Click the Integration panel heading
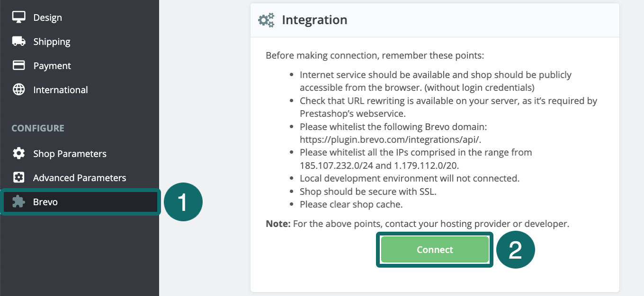Screen dimensions: 644x296 (x=314, y=20)
